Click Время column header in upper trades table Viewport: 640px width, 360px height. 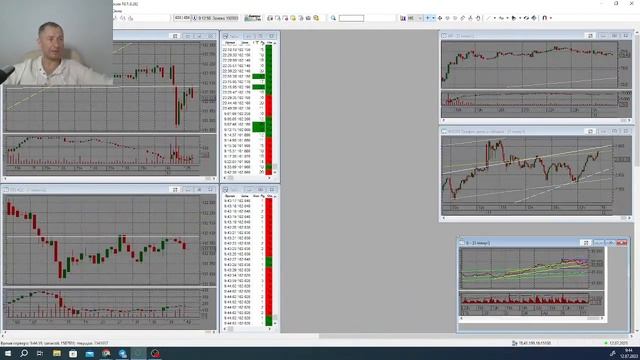pos(230,42)
